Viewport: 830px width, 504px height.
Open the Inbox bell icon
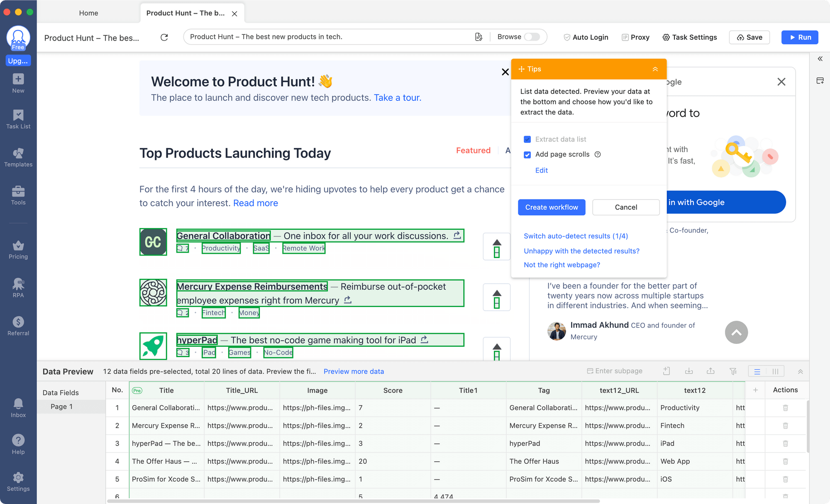[18, 408]
